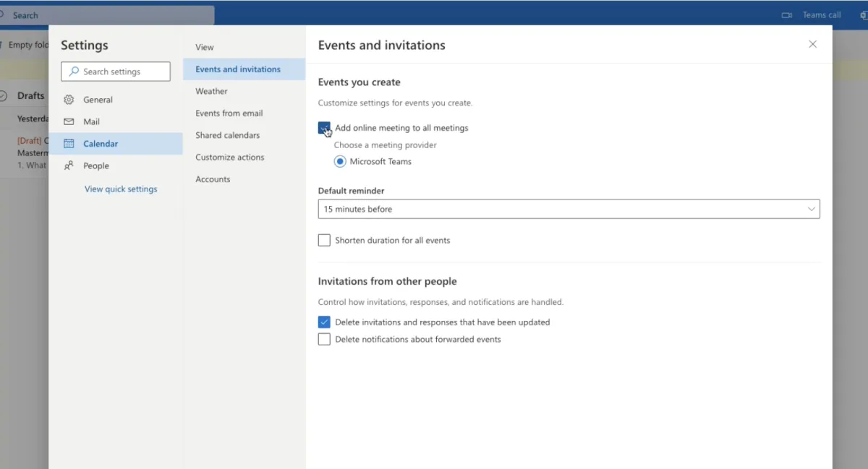The width and height of the screenshot is (868, 469).
Task: Check Delete notifications about forwarded events
Action: point(324,339)
